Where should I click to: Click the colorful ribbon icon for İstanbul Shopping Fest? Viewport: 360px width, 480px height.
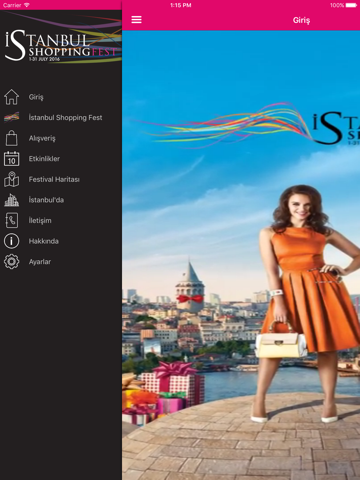coord(11,117)
